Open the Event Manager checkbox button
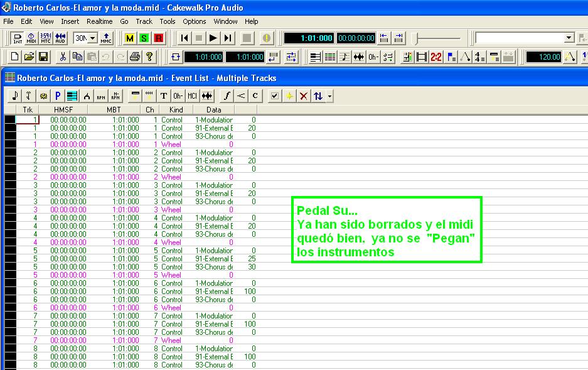The height and width of the screenshot is (370, 588). [x=274, y=96]
